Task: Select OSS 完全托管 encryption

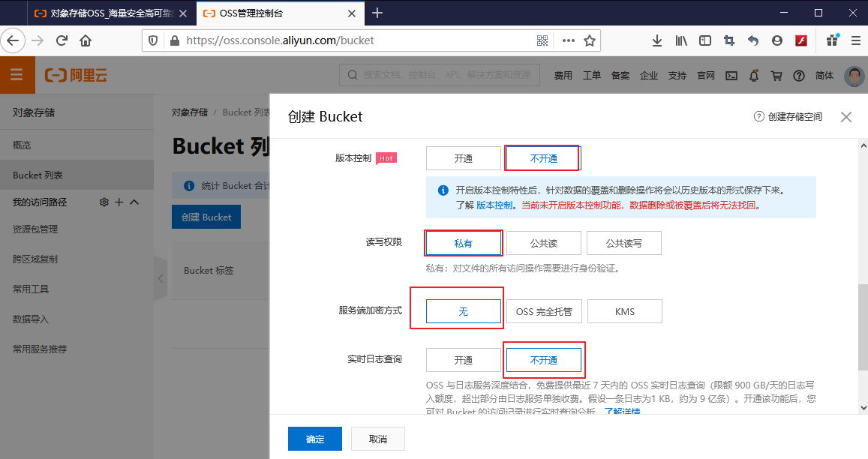Action: coord(544,311)
